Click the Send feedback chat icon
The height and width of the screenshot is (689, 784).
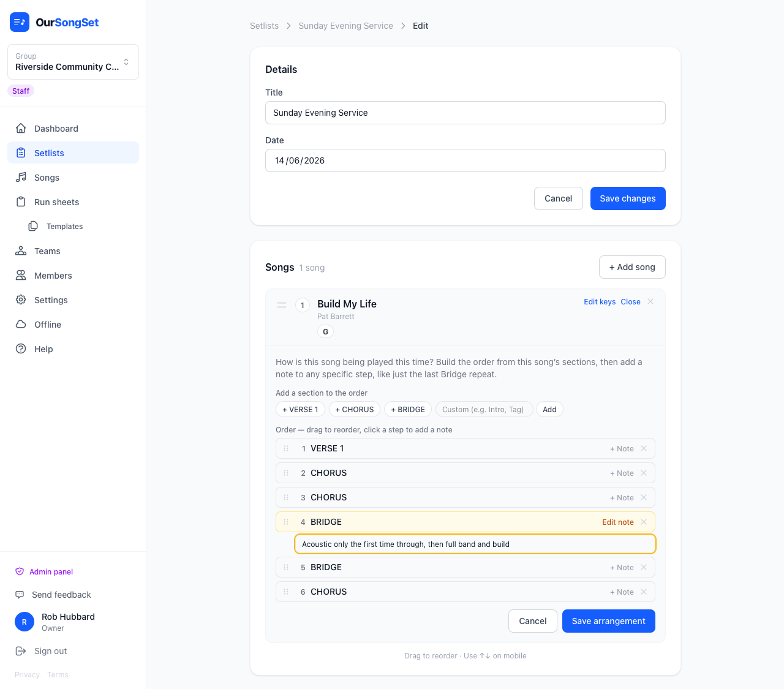coord(20,595)
